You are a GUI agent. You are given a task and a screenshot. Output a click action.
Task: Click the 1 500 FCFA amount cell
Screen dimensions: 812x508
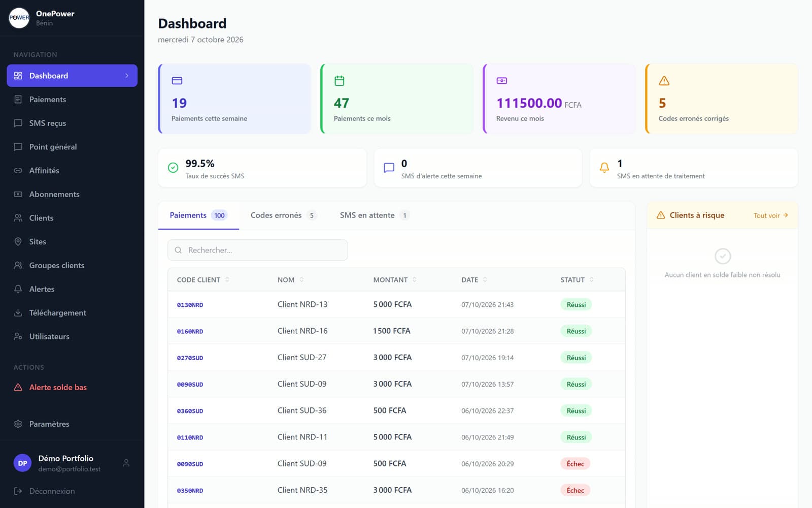pos(392,331)
